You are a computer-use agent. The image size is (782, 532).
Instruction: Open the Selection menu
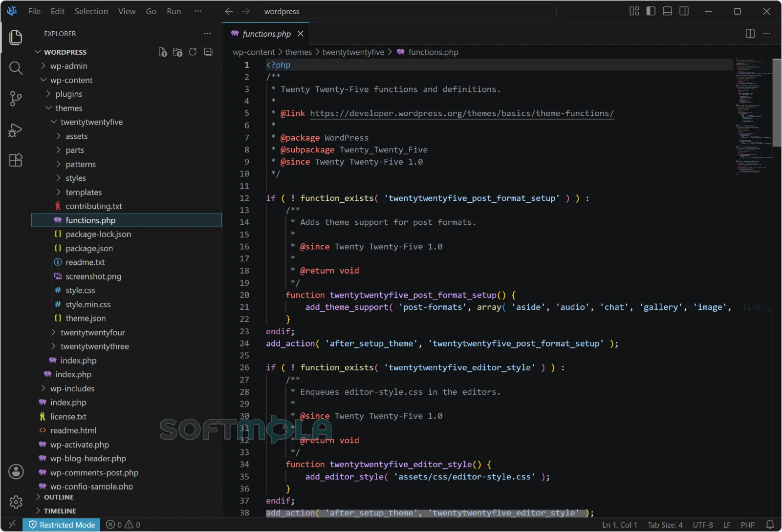coord(91,11)
